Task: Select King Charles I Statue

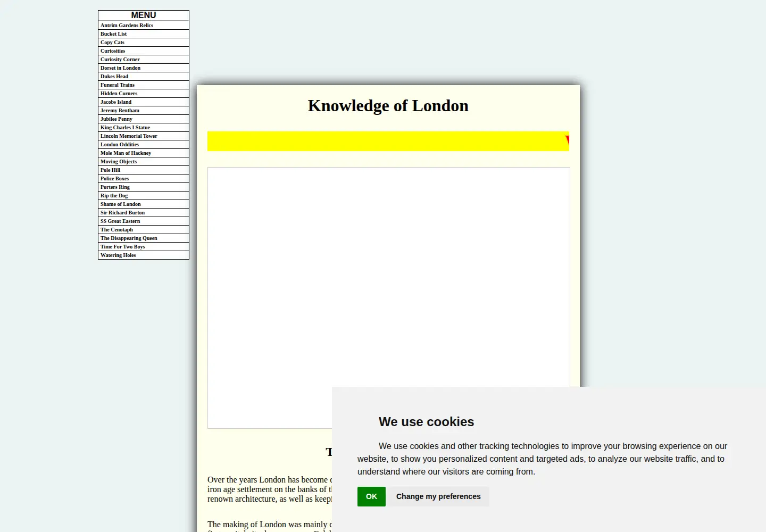Action: (x=144, y=128)
